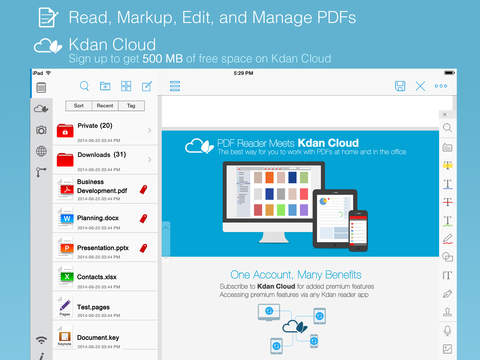Select the Sort tab
Viewport: 480px width, 360px height.
click(79, 106)
